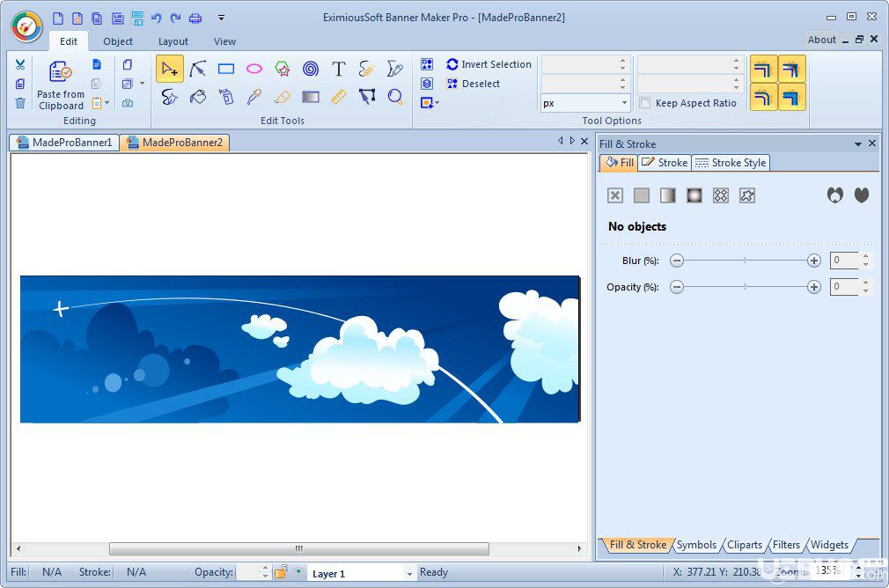Select the Text T tool
The height and width of the screenshot is (588, 889).
coord(339,70)
